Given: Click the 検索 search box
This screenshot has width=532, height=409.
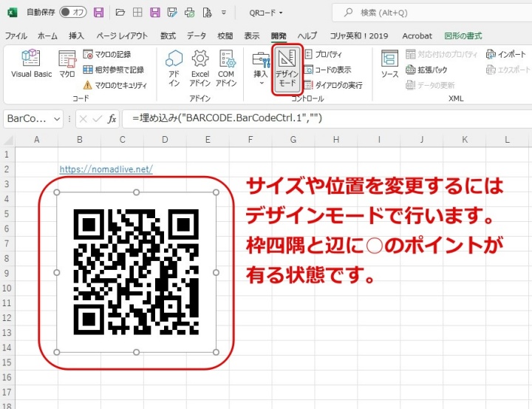Looking at the screenshot, I should pyautogui.click(x=432, y=13).
